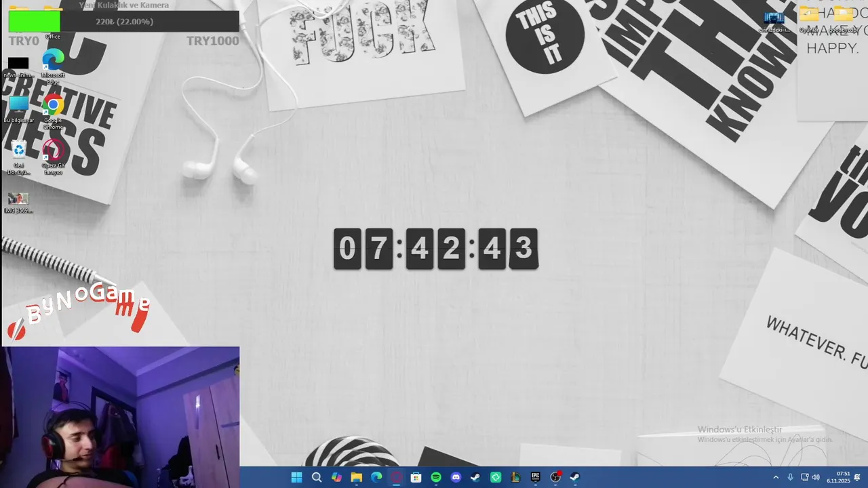Open the Steam icon beside OBS
This screenshot has width=868, height=488.
(x=575, y=477)
